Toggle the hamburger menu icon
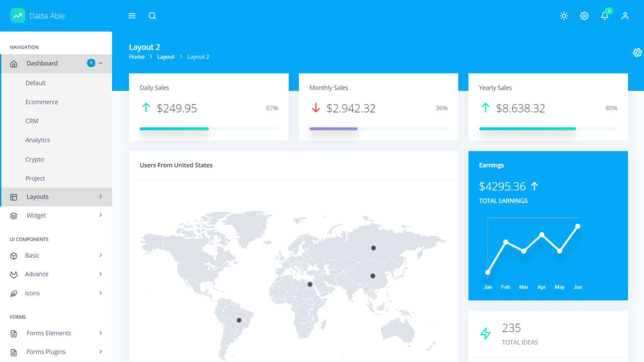The width and height of the screenshot is (644, 362). click(x=132, y=16)
